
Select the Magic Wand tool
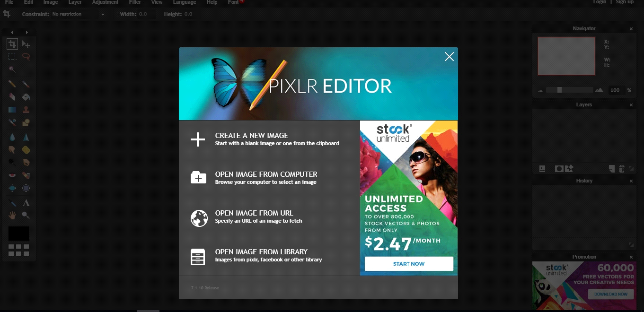pos(12,69)
